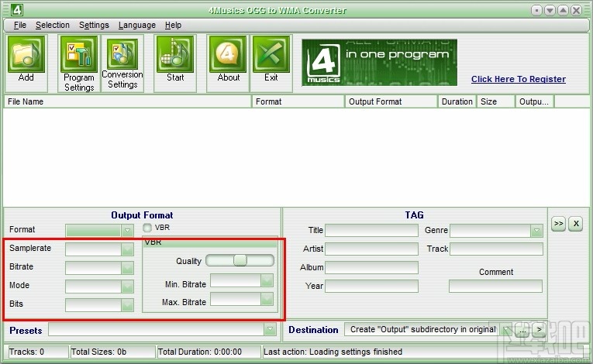
Task: Open the Min. Bitrate dropdown
Action: point(267,280)
